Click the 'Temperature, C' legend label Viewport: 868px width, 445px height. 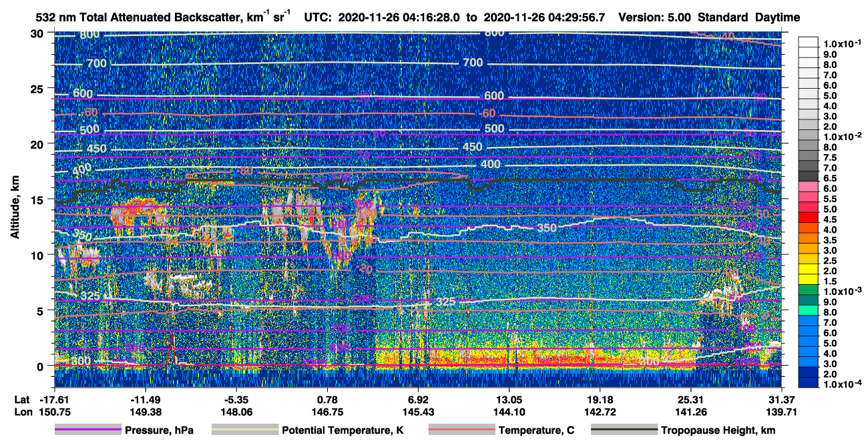pos(536,430)
